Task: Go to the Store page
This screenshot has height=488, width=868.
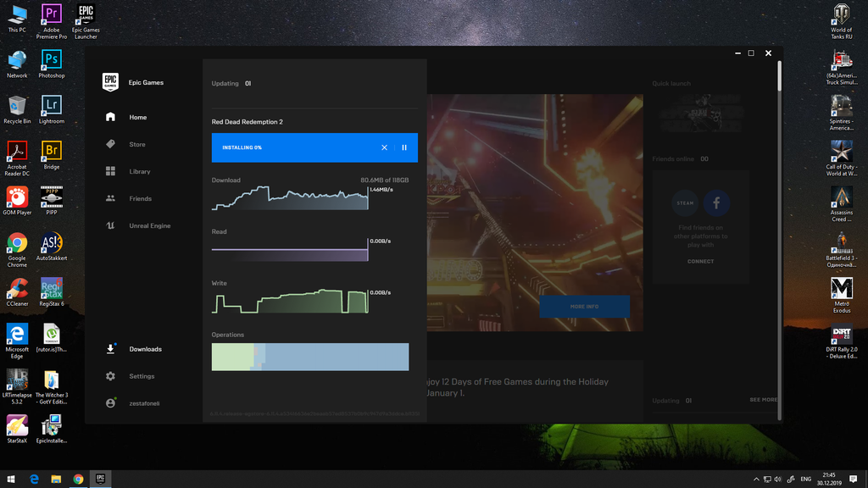Action: tap(137, 144)
